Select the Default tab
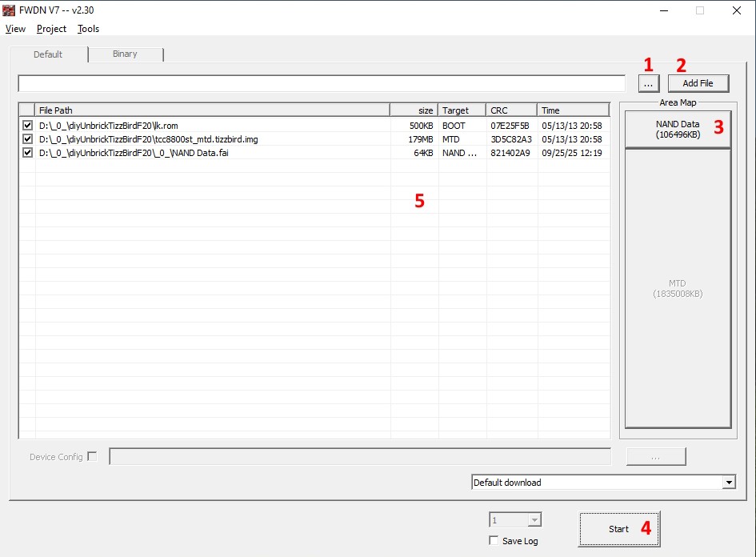 (48, 54)
